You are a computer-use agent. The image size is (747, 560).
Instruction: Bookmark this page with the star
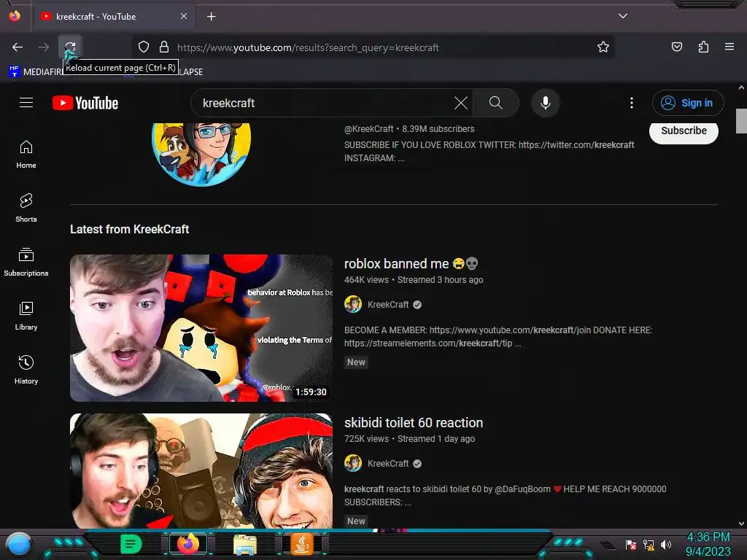[x=603, y=47]
